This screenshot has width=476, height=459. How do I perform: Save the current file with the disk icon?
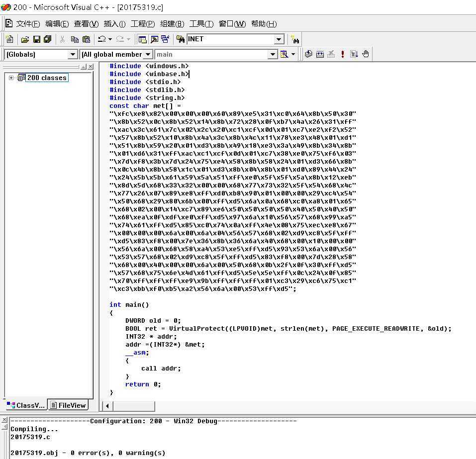tap(37, 39)
